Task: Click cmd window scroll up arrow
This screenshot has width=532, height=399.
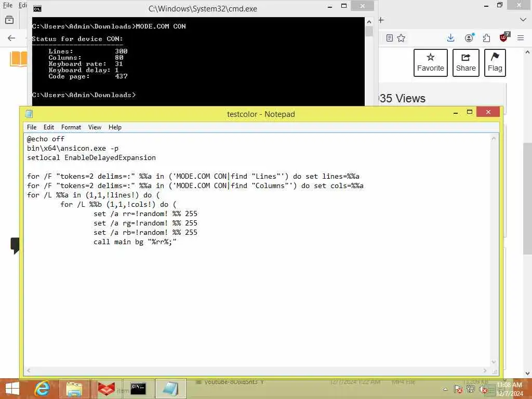Action: coord(369,22)
